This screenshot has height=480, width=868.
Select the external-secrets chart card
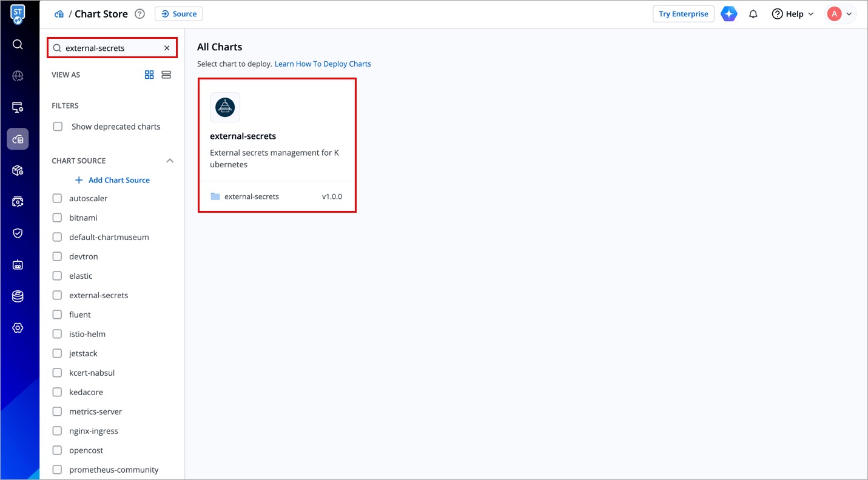(277, 145)
